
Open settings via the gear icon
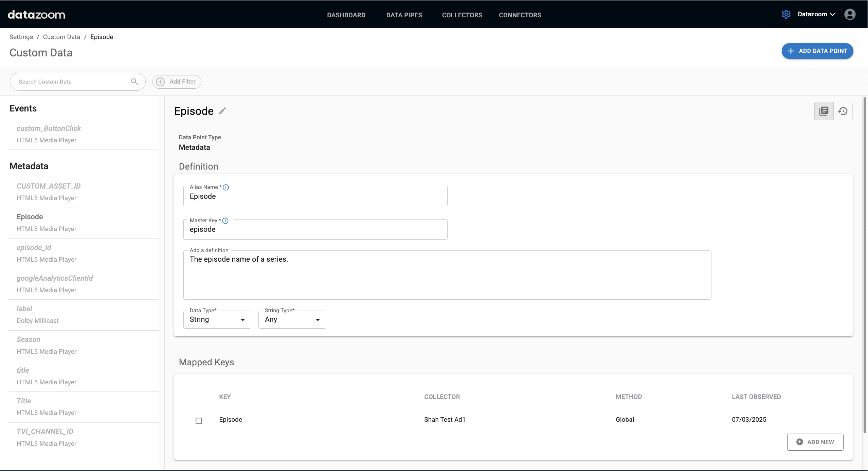tap(786, 14)
